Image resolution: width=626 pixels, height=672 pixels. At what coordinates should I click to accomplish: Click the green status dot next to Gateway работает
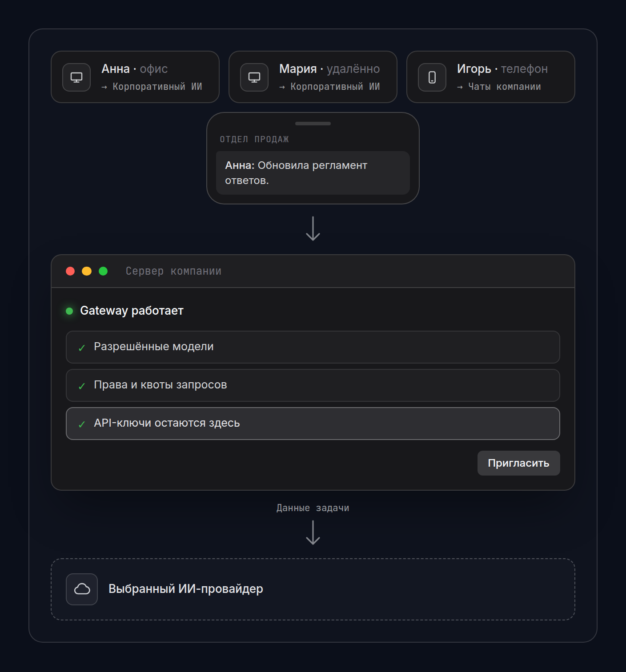69,311
